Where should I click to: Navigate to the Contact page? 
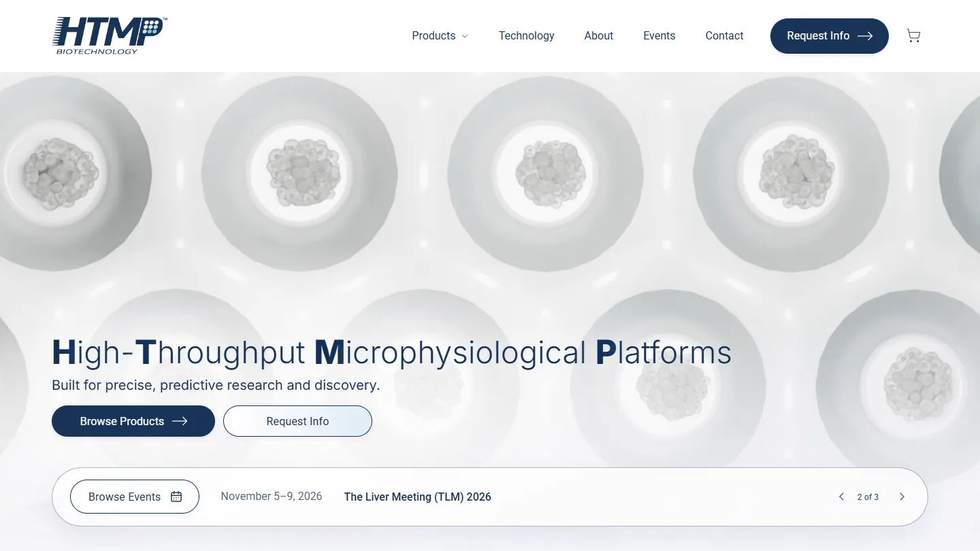[x=724, y=36]
